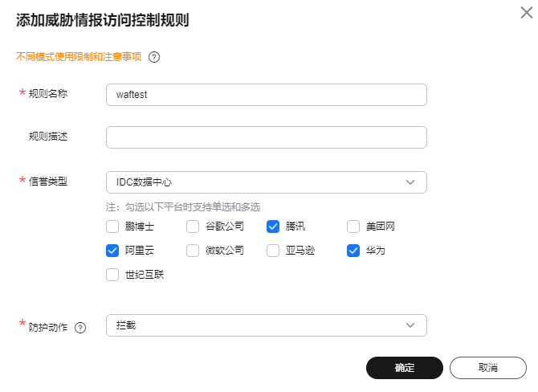Expand the 信誉类型 dropdown arrow
538x392 pixels.
tap(410, 182)
